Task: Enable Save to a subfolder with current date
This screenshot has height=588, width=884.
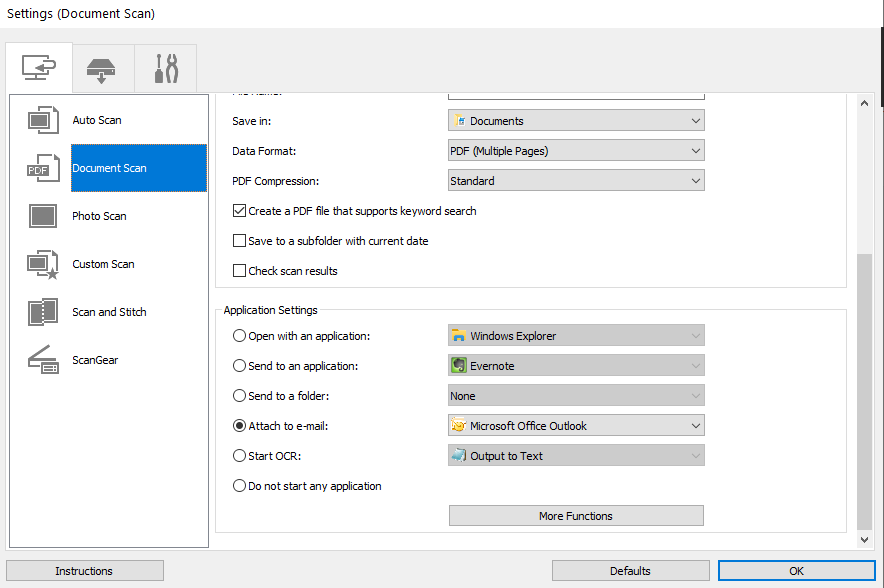Action: 240,241
